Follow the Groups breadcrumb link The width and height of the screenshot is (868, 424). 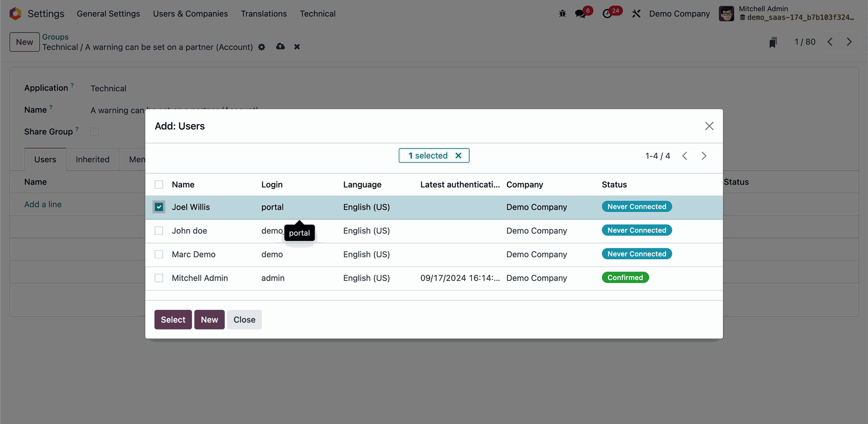[56, 37]
